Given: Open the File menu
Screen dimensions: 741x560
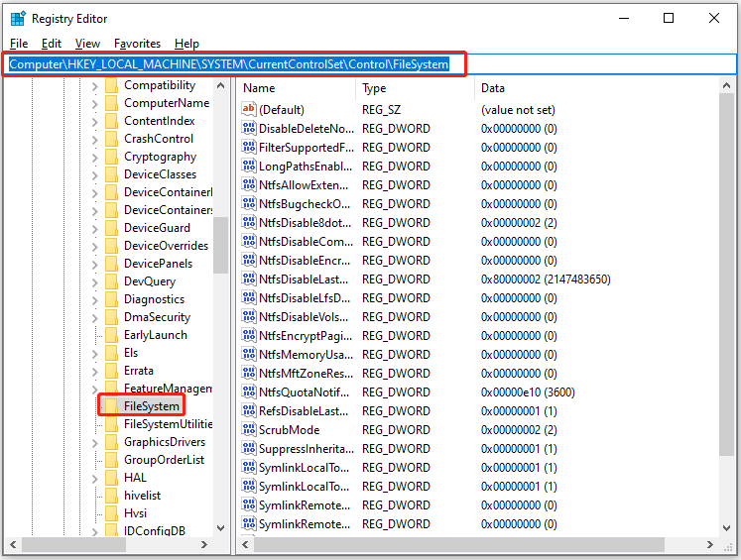Looking at the screenshot, I should click(x=19, y=44).
